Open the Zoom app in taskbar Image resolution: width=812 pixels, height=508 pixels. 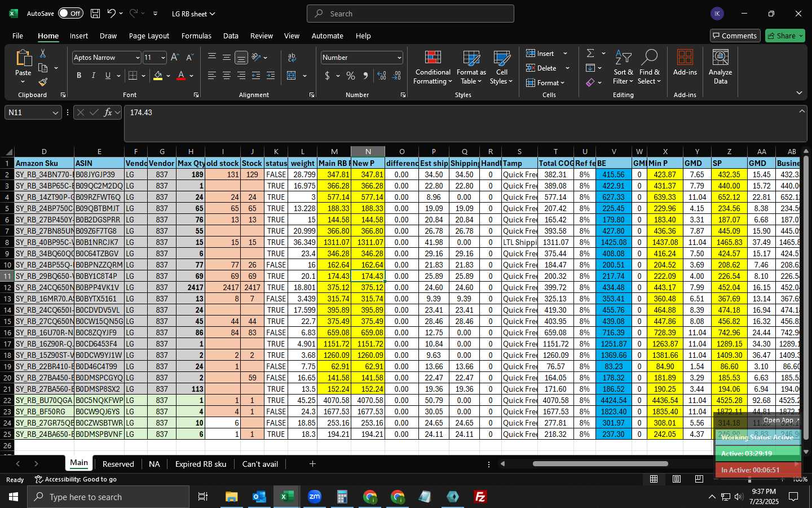pyautogui.click(x=315, y=497)
